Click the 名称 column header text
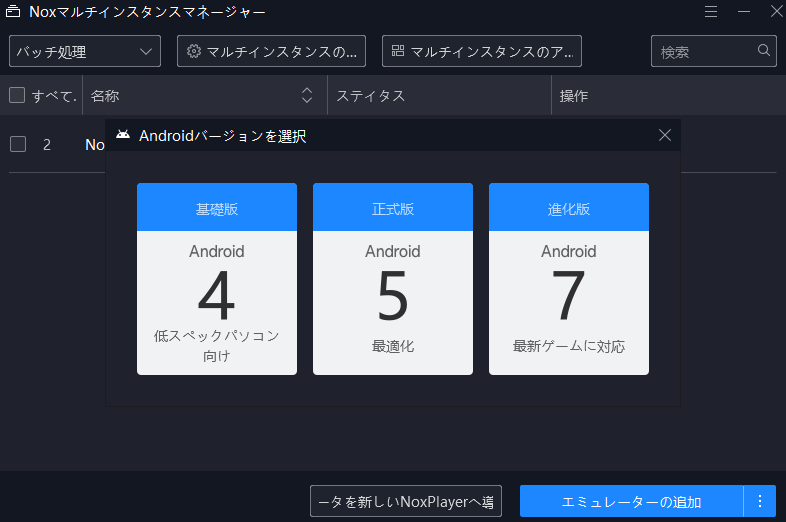This screenshot has height=522, width=786. 105,95
